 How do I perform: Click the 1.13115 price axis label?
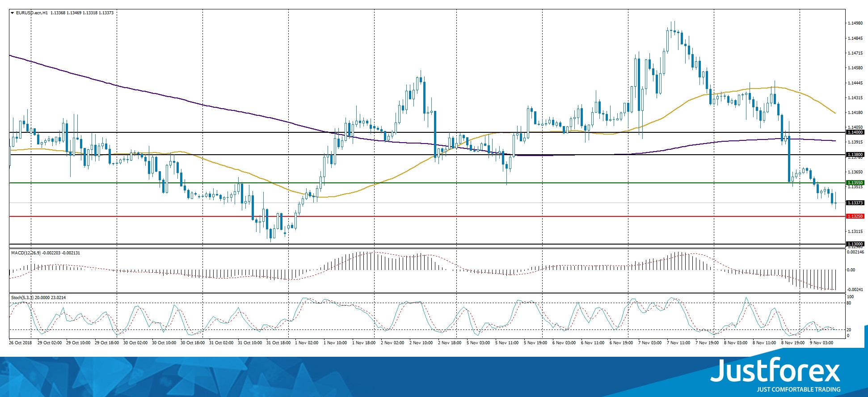[x=855, y=232]
